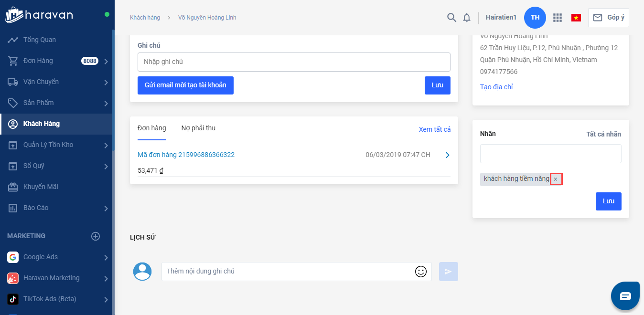Add a marketing channel plus icon

[96, 236]
